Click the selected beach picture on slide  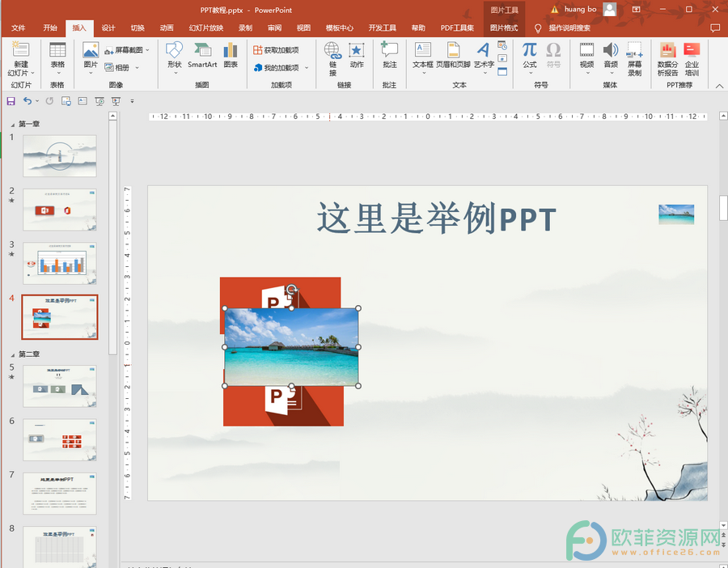pyautogui.click(x=291, y=347)
